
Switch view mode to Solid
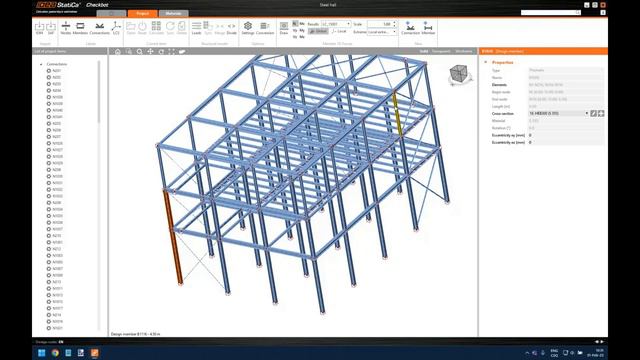(x=424, y=51)
